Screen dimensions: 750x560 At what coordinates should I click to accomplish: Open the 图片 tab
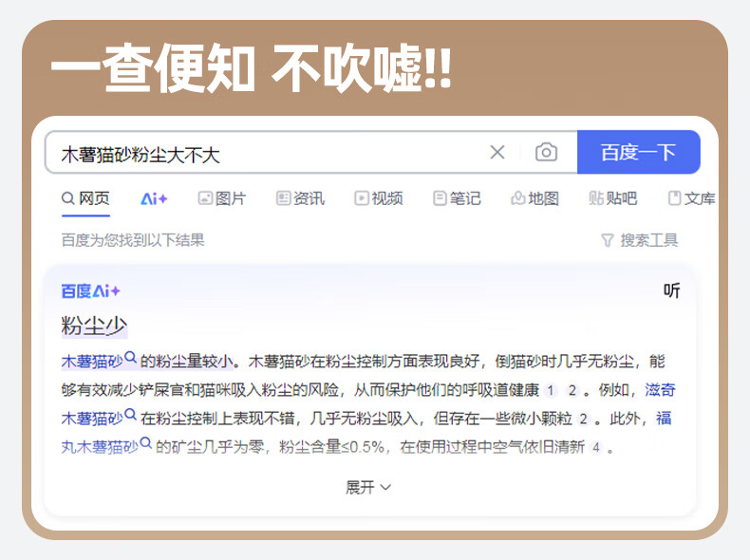[222, 198]
